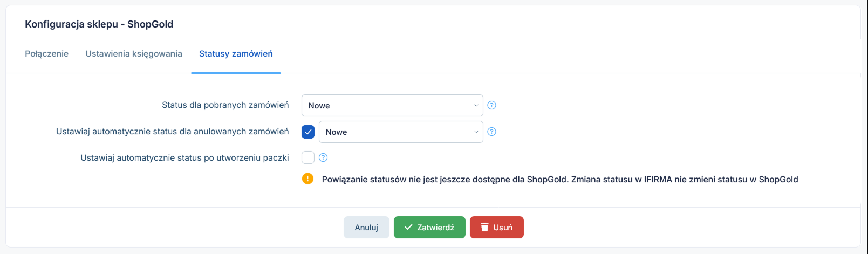Enable automatic status after package creation

[308, 157]
